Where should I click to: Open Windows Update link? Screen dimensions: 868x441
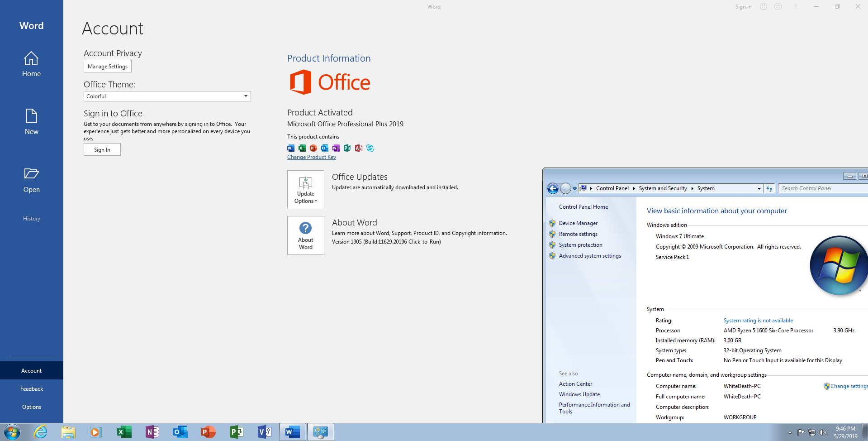579,394
